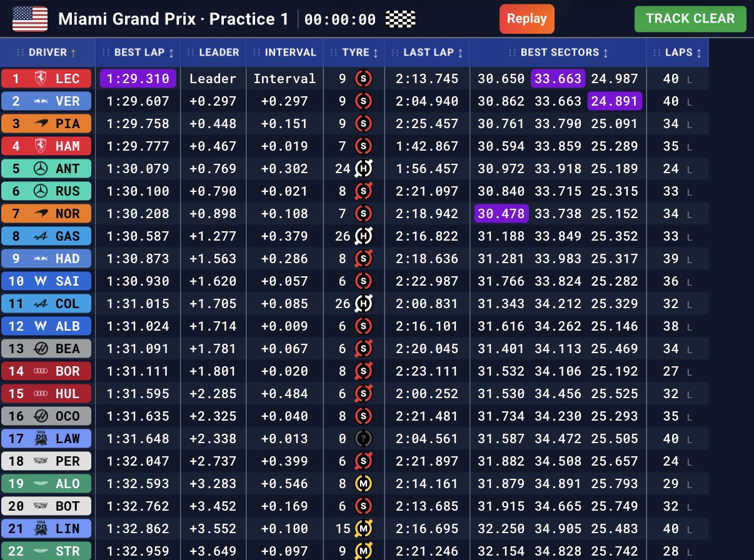Click the unknown tyre icon in LAW row

point(363,439)
